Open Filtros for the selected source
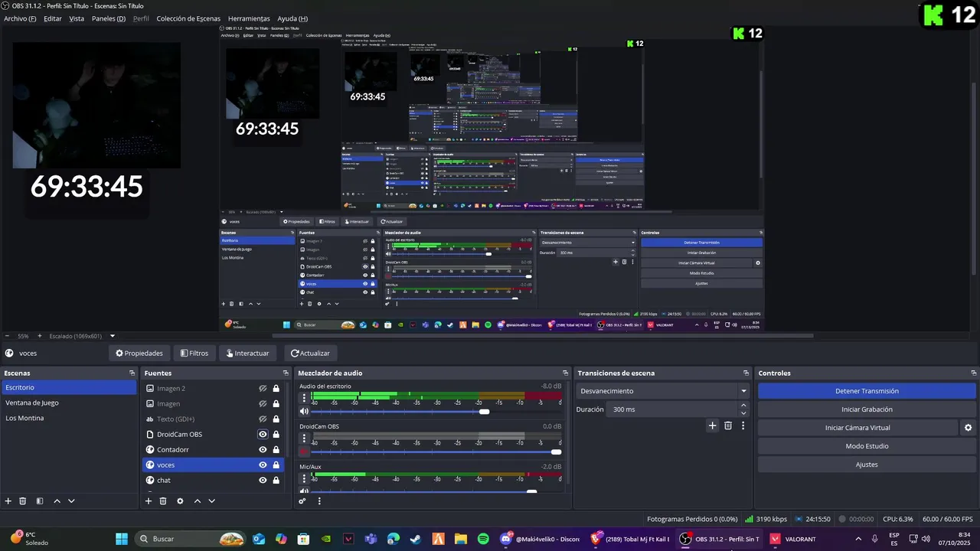 (194, 354)
